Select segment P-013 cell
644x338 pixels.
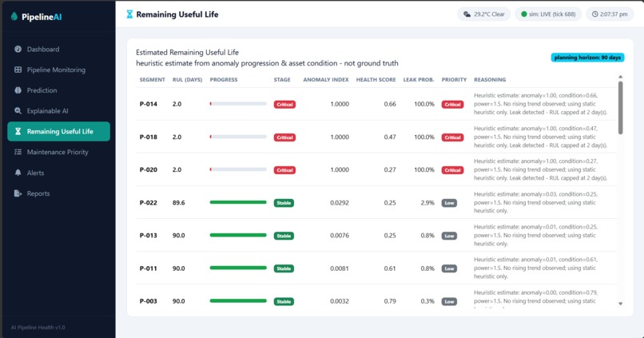(x=149, y=236)
